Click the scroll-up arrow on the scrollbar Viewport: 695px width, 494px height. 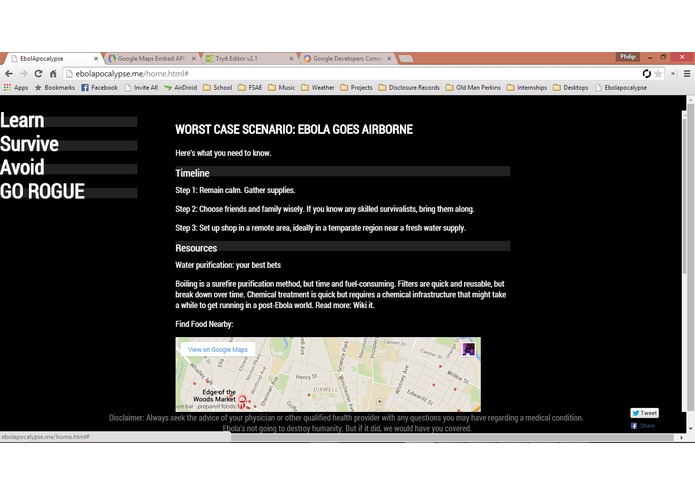click(690, 100)
